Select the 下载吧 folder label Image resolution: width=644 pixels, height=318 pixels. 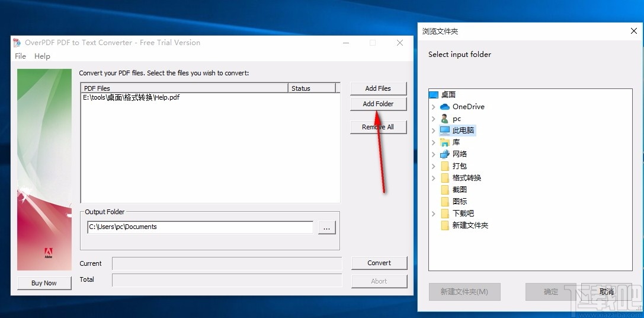(x=463, y=214)
